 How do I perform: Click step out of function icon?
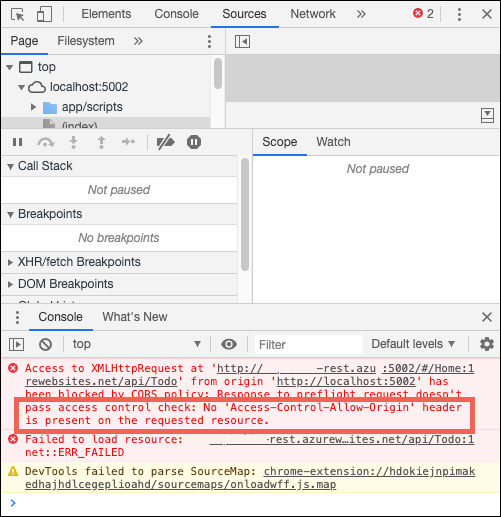coord(101,142)
